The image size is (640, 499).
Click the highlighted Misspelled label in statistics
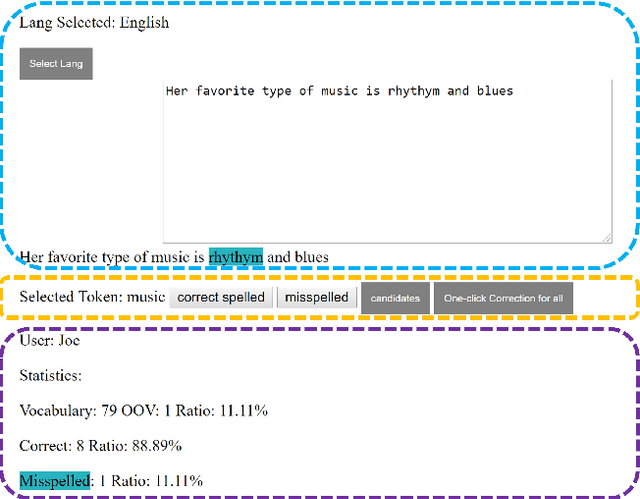click(55, 480)
